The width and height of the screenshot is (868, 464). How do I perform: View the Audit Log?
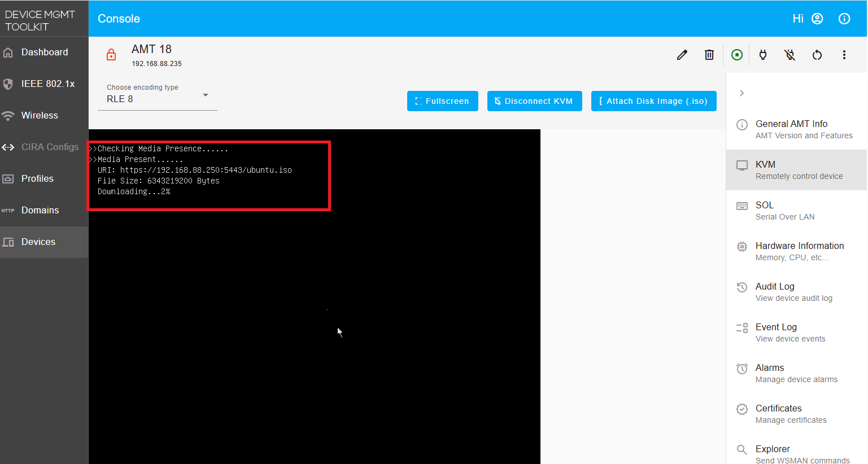[796, 292]
